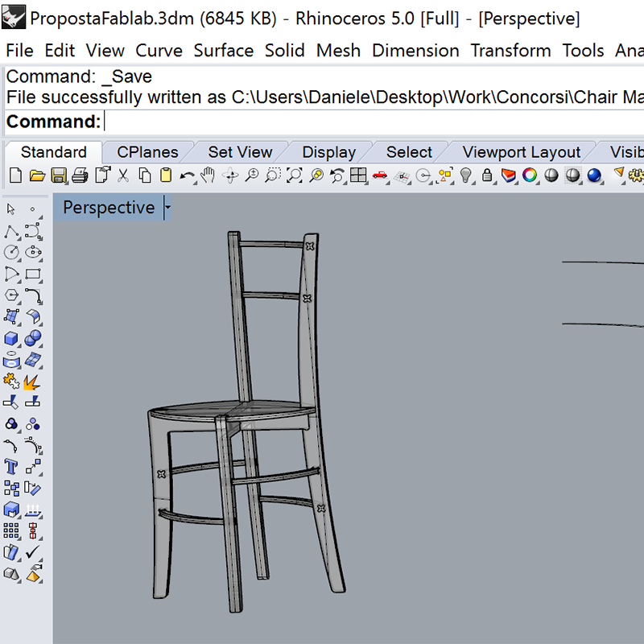Undo the last view change
The width and height of the screenshot is (644, 644).
337,175
